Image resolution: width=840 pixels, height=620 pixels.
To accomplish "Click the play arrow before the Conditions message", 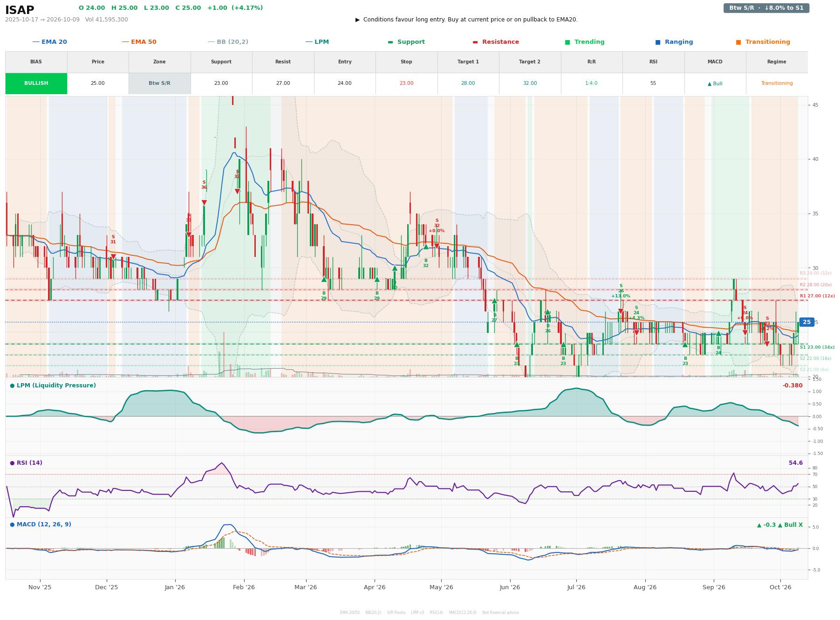I will click(x=357, y=20).
